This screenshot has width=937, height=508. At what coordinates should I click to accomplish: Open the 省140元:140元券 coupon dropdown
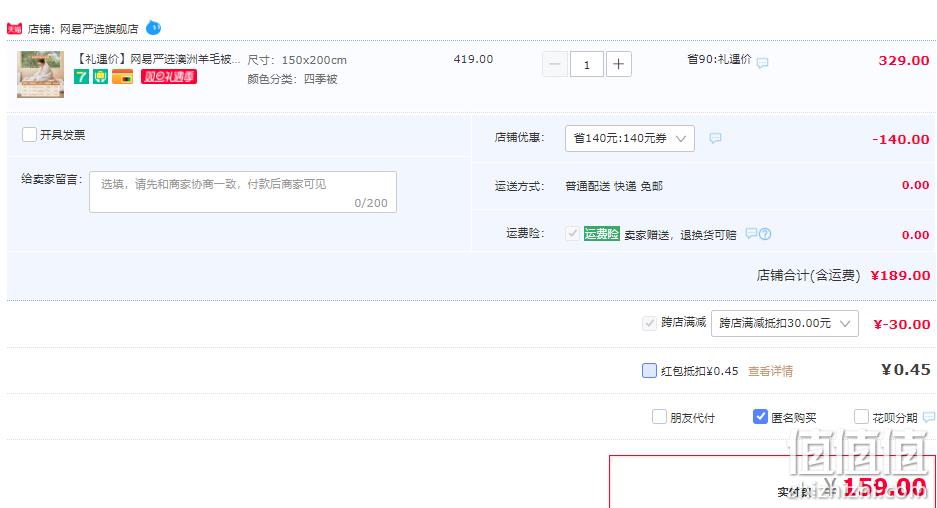pos(630,138)
